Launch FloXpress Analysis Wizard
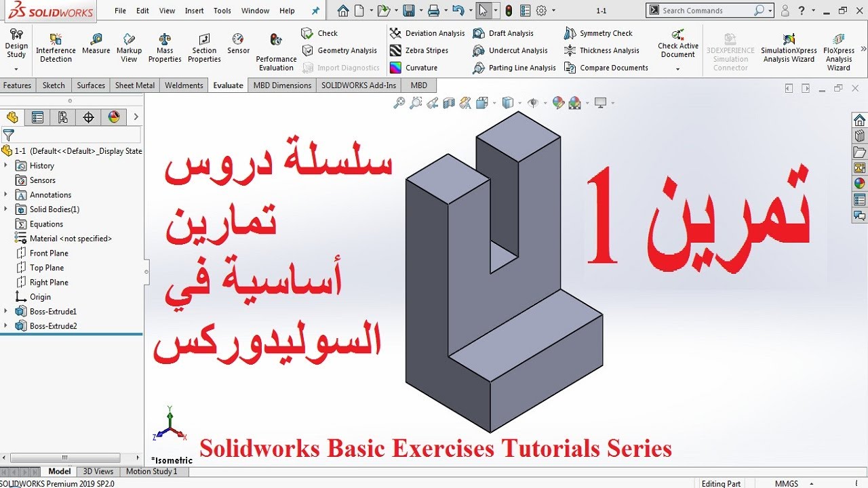The width and height of the screenshot is (868, 488). tap(839, 52)
